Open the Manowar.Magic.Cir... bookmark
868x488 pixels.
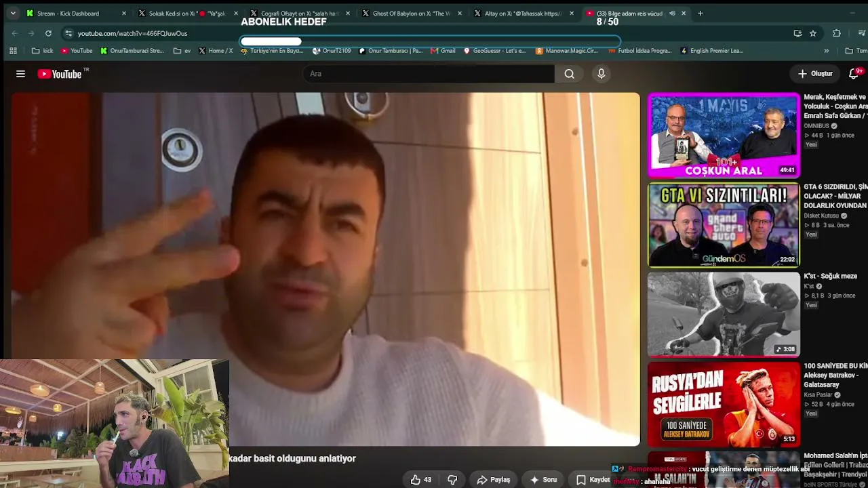click(567, 51)
